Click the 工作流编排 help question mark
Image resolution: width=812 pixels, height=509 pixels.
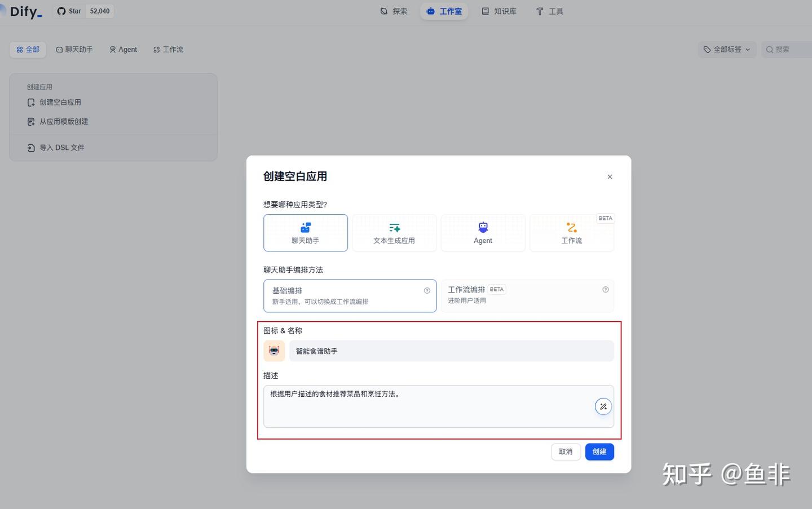604,289
